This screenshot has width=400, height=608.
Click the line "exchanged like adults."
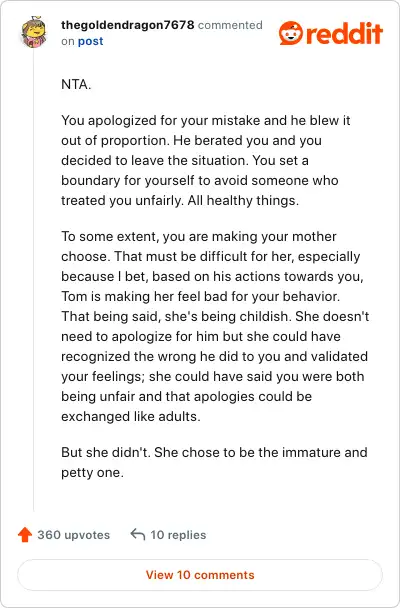131,416
